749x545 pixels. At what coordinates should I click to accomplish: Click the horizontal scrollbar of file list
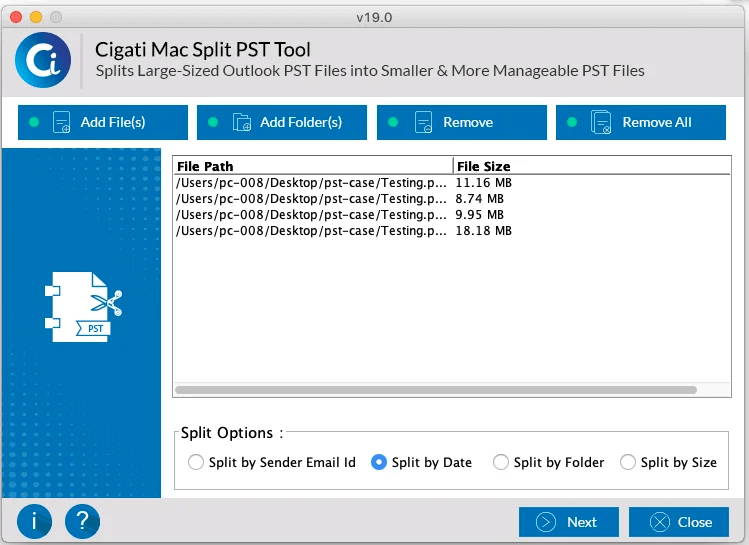(x=436, y=390)
